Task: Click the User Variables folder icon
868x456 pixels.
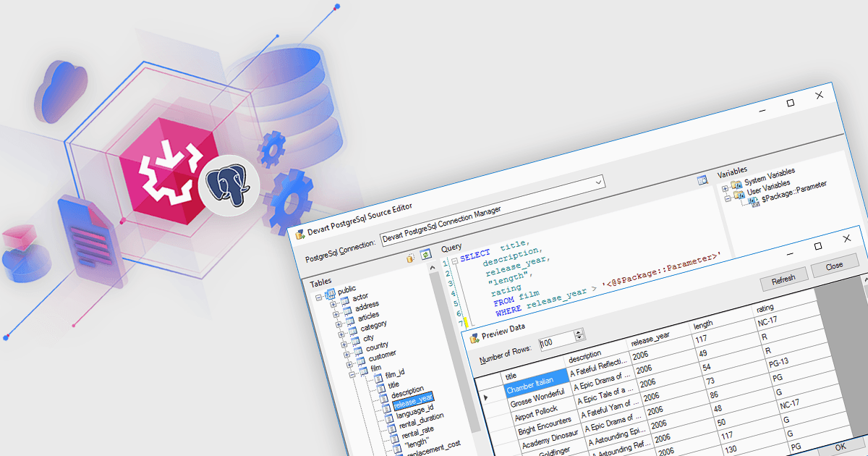Action: 739,194
